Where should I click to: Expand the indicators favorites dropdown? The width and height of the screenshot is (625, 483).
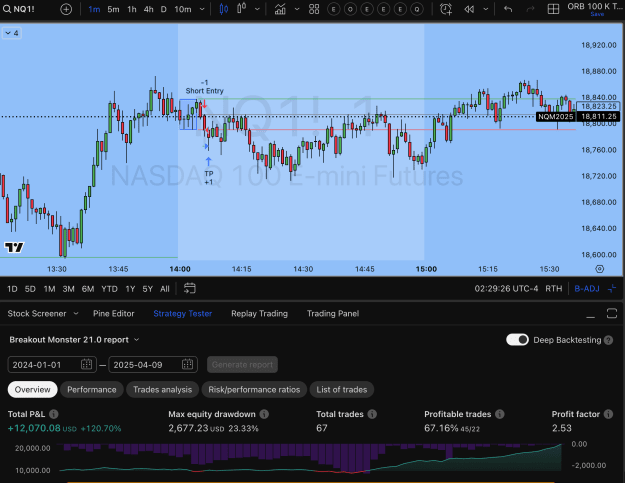click(297, 9)
